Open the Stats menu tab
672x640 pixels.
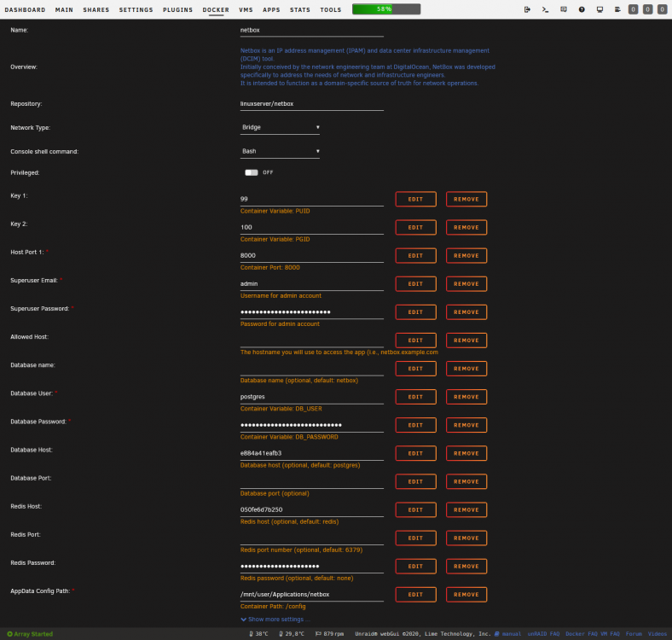pos(300,9)
